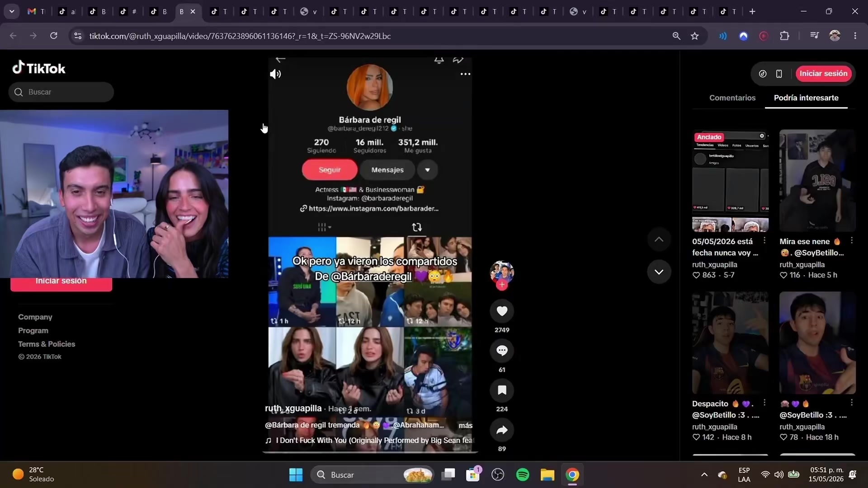Save the video with the bookmark icon
Viewport: 868px width, 488px height.
[x=502, y=390]
